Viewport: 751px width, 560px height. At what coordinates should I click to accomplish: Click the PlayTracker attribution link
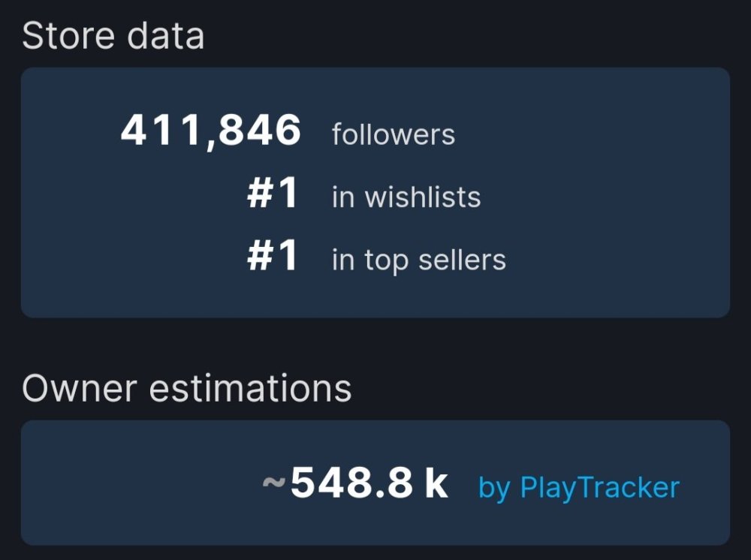[x=578, y=488]
